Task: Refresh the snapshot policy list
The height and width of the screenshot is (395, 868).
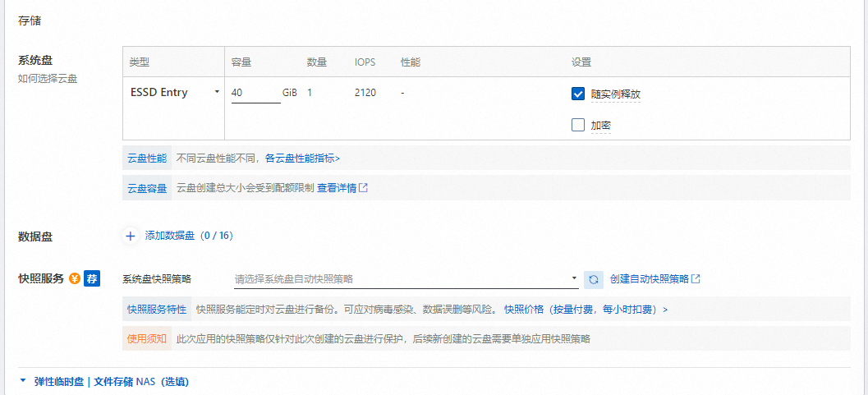Action: (x=594, y=279)
